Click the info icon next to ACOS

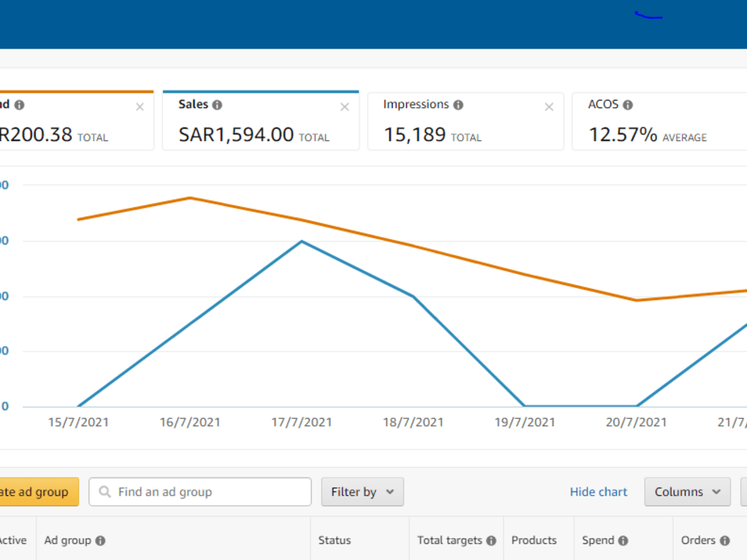[628, 105]
